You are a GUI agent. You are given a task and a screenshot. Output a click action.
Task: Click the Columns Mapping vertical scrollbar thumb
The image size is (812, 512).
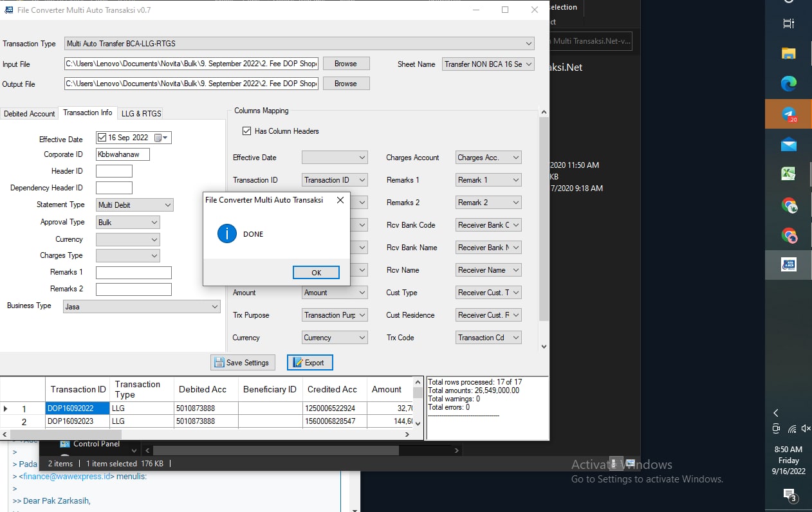[x=544, y=219]
